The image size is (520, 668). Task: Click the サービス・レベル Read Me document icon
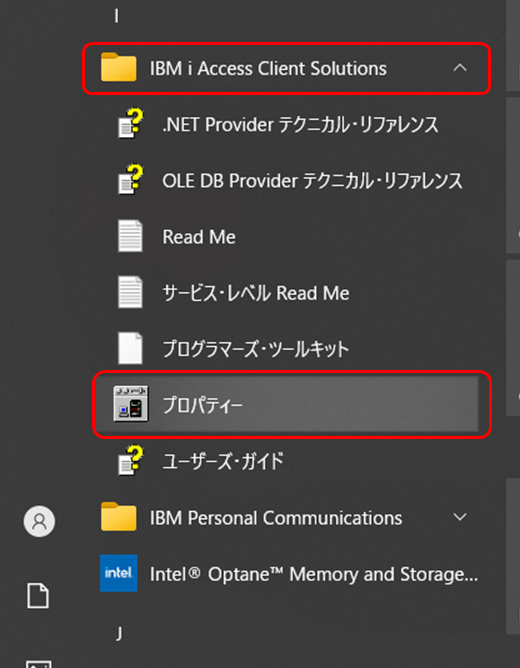tap(130, 292)
